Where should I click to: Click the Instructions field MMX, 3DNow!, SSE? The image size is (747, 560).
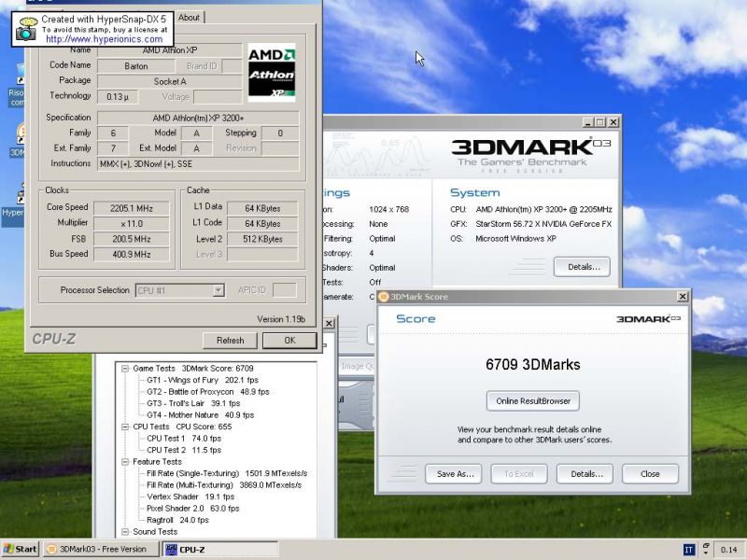(x=198, y=164)
